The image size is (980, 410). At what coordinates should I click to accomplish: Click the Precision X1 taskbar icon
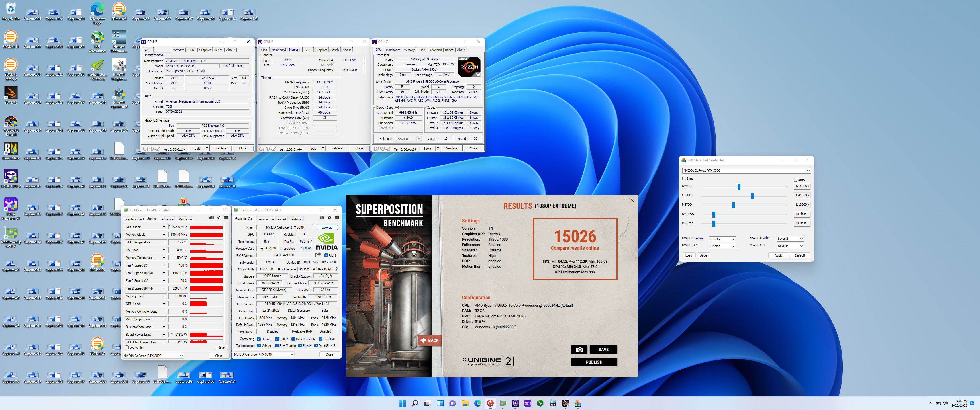pyautogui.click(x=528, y=403)
